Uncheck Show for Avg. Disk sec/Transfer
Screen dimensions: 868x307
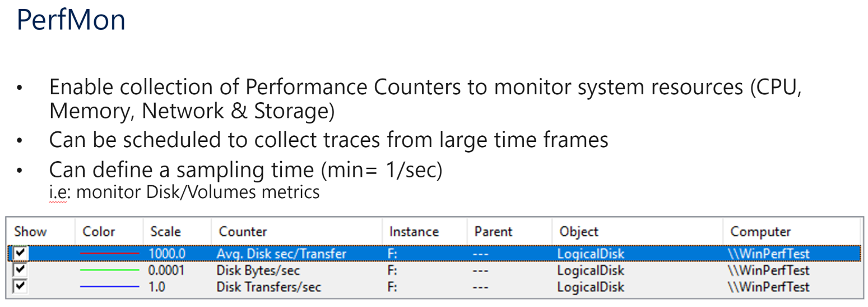21,254
